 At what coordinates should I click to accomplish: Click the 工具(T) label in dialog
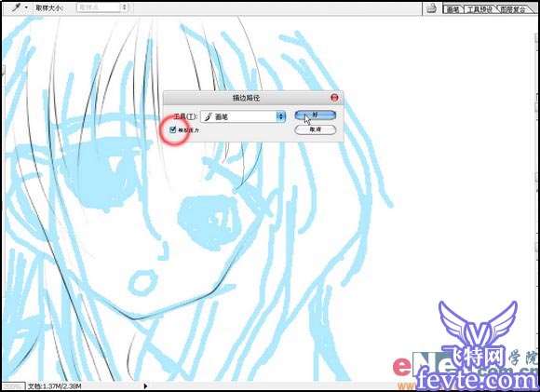click(x=185, y=117)
